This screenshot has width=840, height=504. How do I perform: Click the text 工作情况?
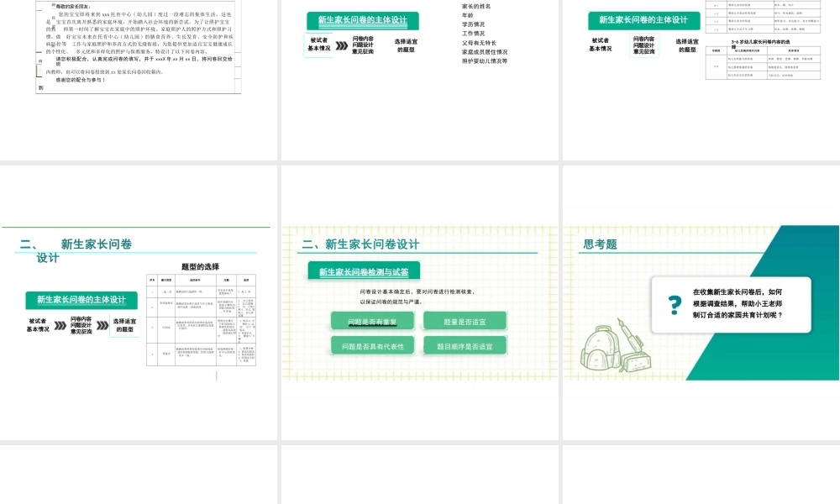pos(473,34)
